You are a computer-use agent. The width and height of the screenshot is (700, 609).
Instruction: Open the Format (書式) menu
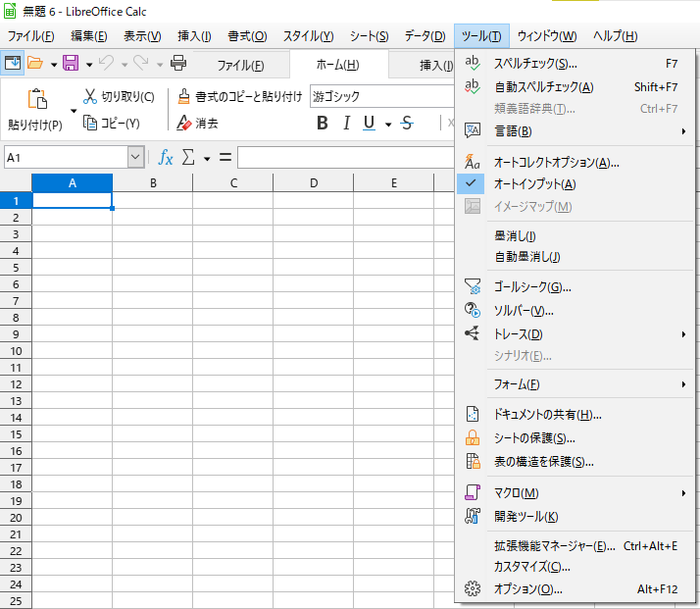point(247,35)
